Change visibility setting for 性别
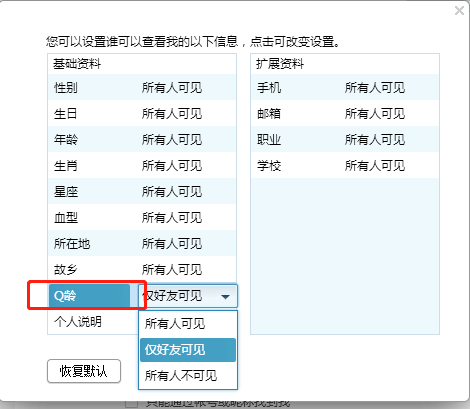Viewport: 470px width, 409px height. click(x=172, y=88)
